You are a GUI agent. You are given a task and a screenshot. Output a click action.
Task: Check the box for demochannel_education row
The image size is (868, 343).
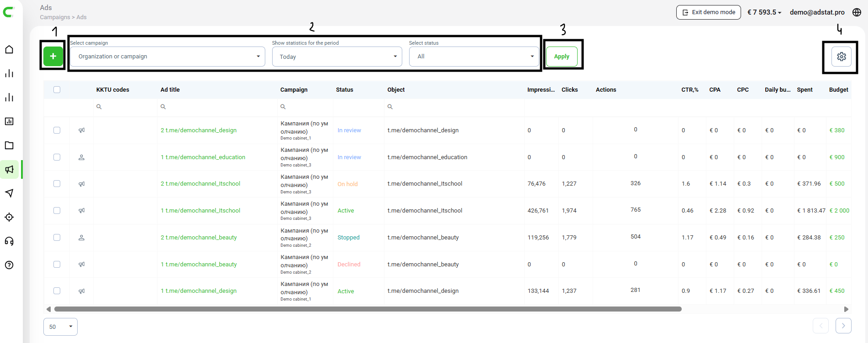57,157
